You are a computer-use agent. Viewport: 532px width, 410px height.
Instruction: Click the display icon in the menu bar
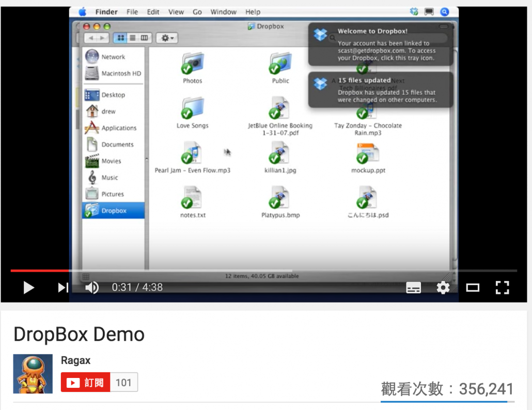click(429, 12)
